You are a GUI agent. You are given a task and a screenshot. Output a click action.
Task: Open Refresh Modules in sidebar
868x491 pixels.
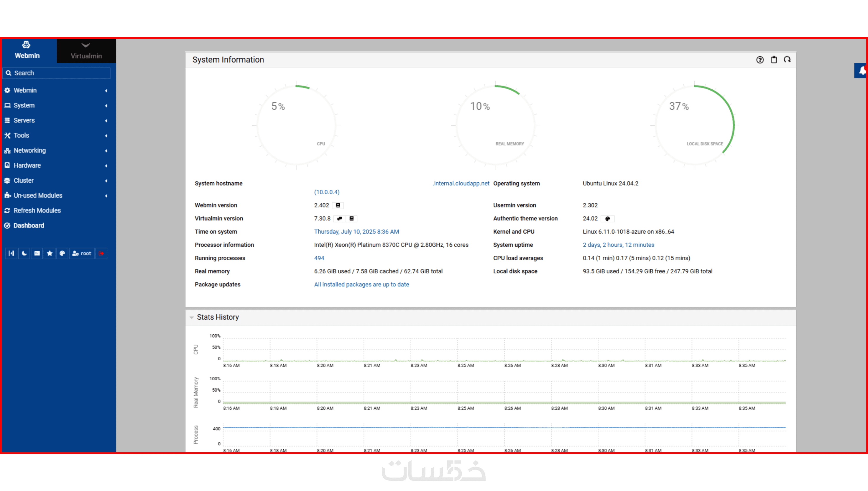pyautogui.click(x=37, y=210)
